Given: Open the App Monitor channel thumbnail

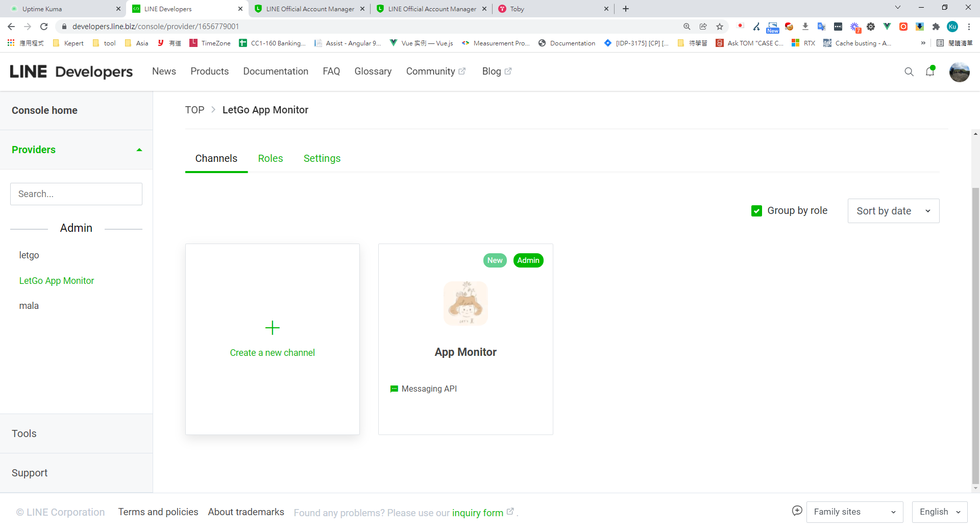Looking at the screenshot, I should 465,303.
